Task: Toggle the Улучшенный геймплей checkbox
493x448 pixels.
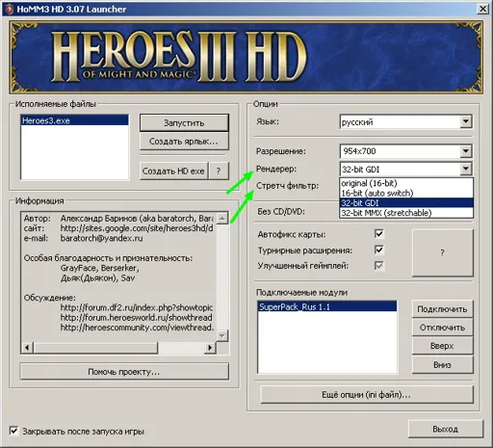Action: [x=379, y=266]
